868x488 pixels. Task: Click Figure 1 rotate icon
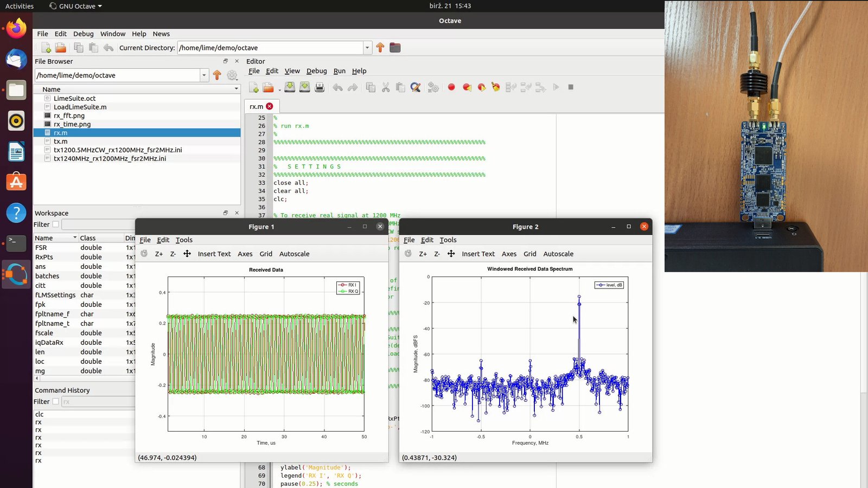pyautogui.click(x=144, y=254)
